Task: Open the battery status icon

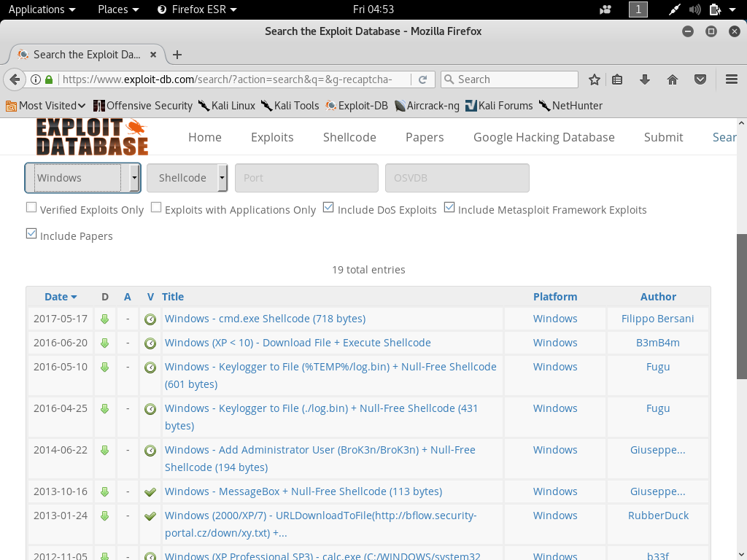Action: coord(715,9)
